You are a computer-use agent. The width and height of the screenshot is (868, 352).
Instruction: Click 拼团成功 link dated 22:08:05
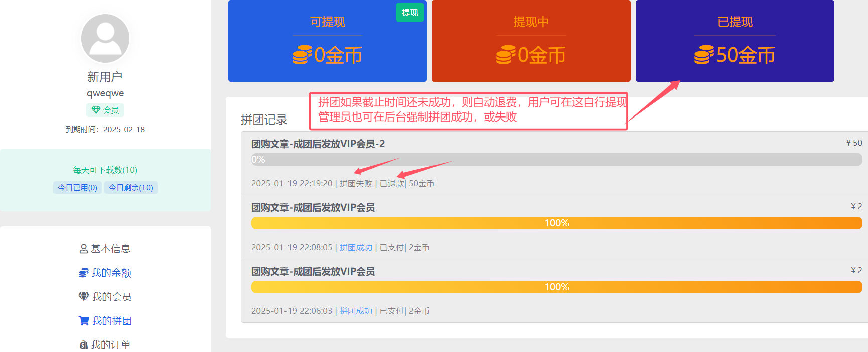(356, 247)
